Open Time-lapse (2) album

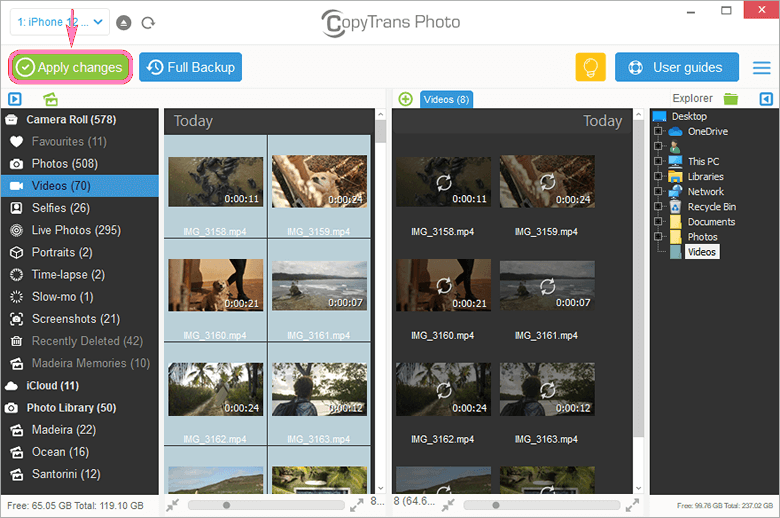(80, 275)
